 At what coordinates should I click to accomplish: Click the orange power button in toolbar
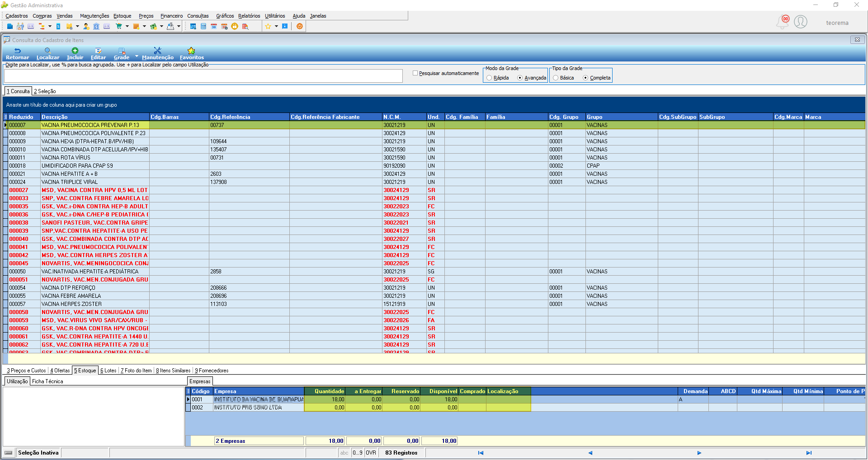point(299,26)
